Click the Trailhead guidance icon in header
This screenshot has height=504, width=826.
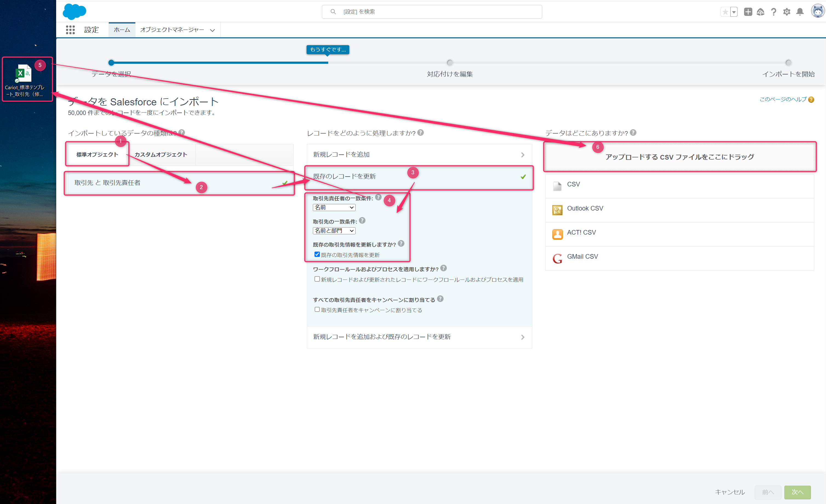(761, 12)
